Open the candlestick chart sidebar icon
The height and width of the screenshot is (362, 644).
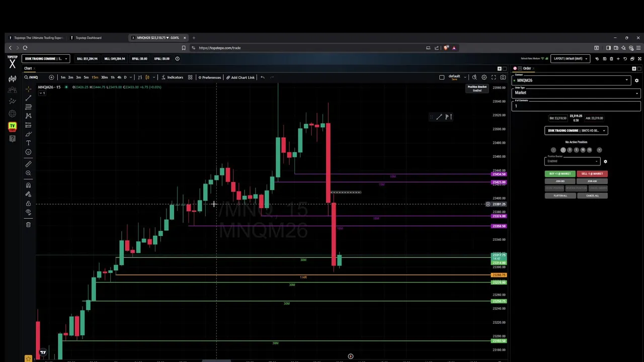[x=12, y=79]
